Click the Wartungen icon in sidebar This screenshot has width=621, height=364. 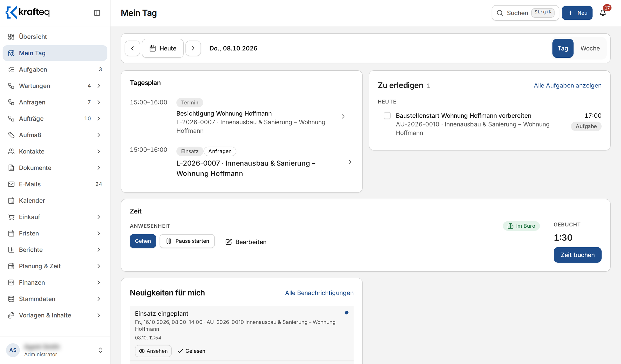[11, 86]
